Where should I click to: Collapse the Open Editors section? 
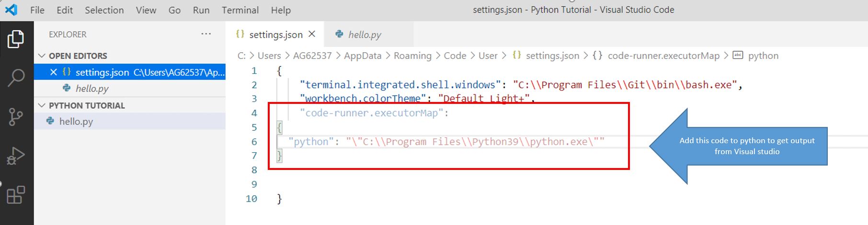(42, 56)
